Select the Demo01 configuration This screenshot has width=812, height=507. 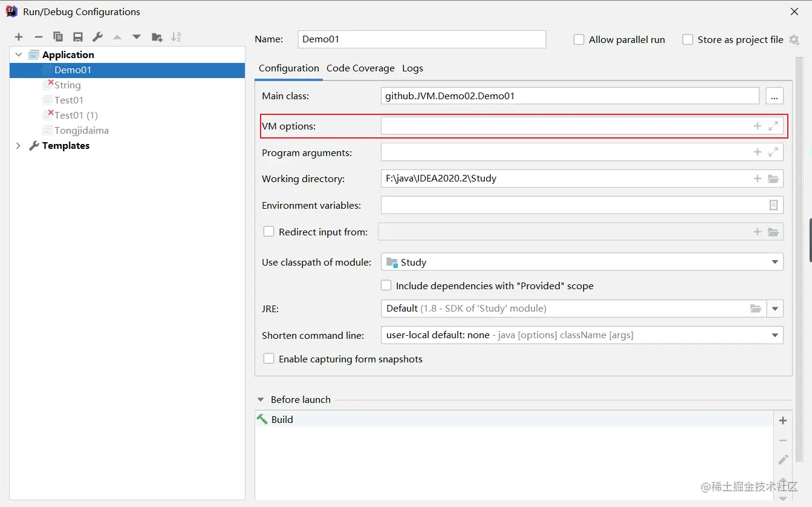127,70
